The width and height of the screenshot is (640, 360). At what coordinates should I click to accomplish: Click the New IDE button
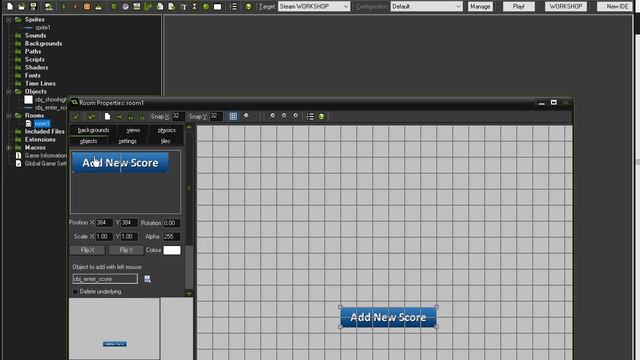(x=616, y=7)
